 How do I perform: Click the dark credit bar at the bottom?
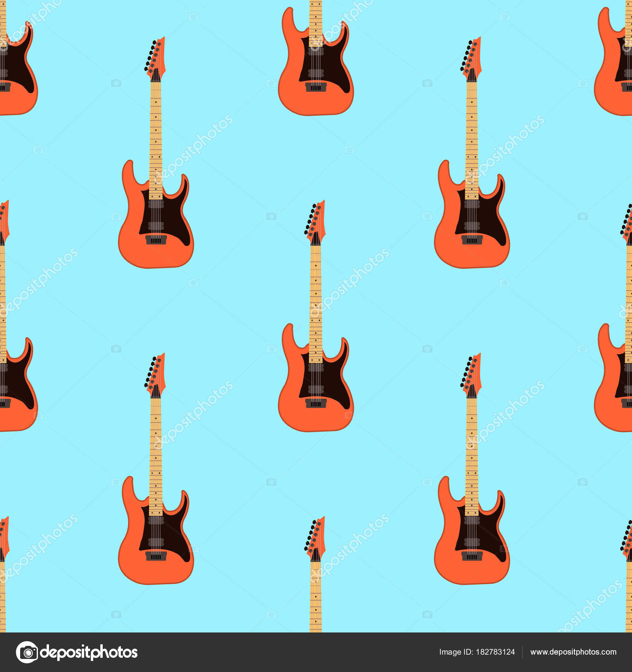tap(316, 652)
